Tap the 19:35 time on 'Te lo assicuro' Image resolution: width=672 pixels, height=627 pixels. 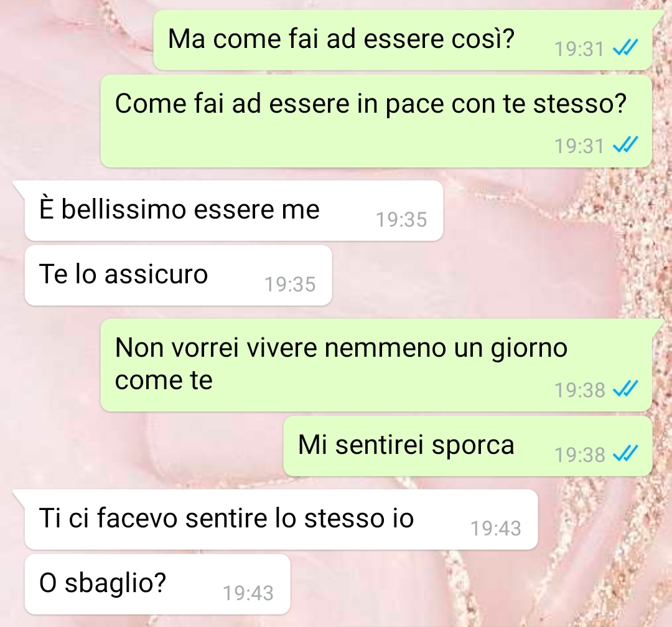click(x=290, y=285)
